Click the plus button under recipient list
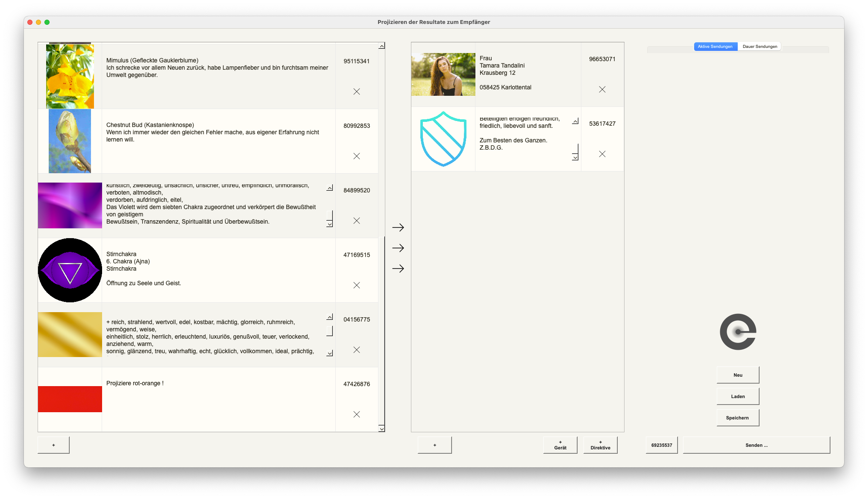 click(435, 445)
